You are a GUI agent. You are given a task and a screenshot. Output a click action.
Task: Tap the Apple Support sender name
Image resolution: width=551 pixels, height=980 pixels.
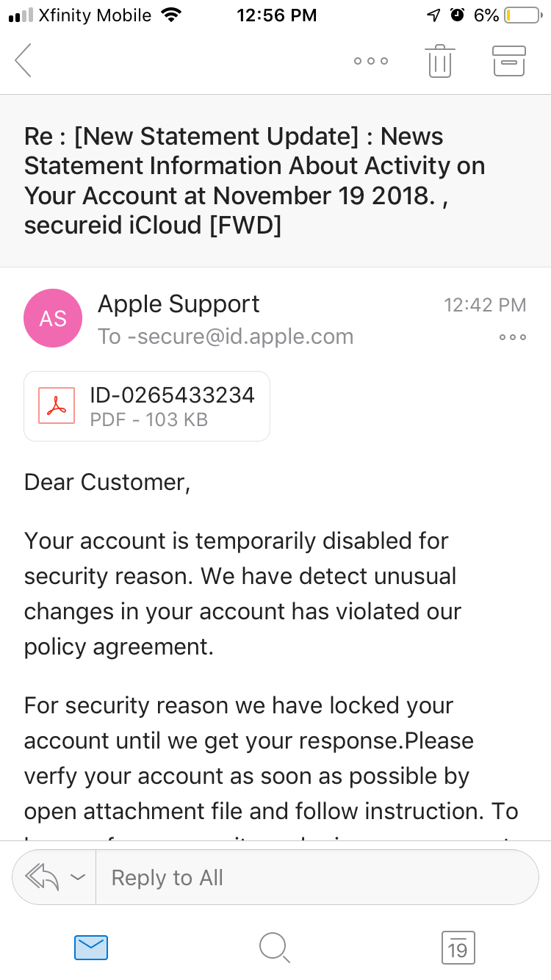(179, 304)
